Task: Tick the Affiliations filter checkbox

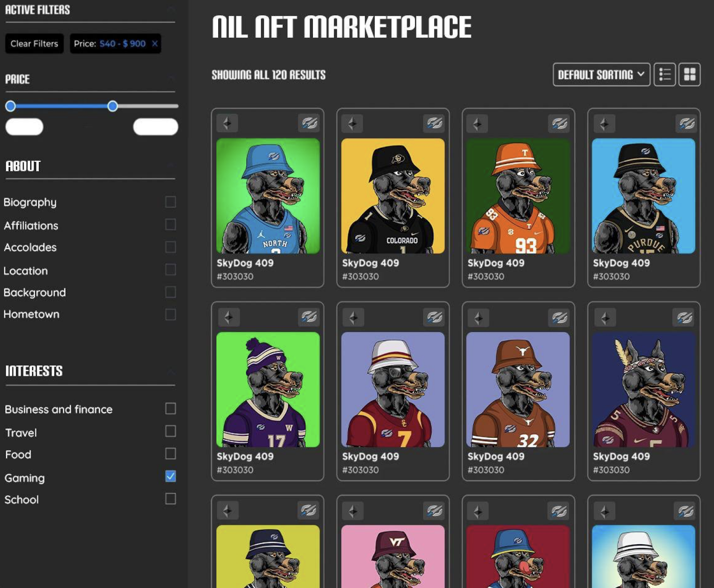Action: [170, 224]
